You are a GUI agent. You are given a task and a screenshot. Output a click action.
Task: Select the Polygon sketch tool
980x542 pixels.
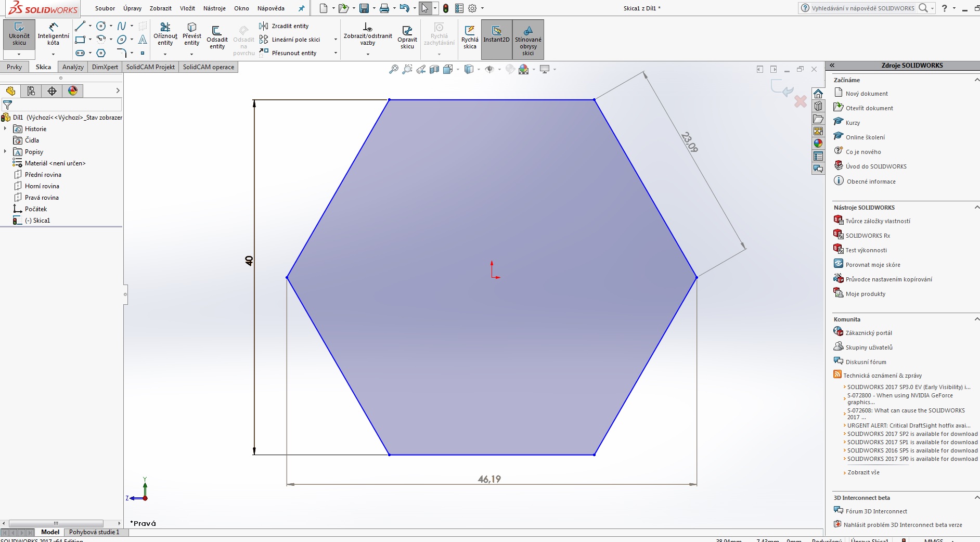(101, 53)
